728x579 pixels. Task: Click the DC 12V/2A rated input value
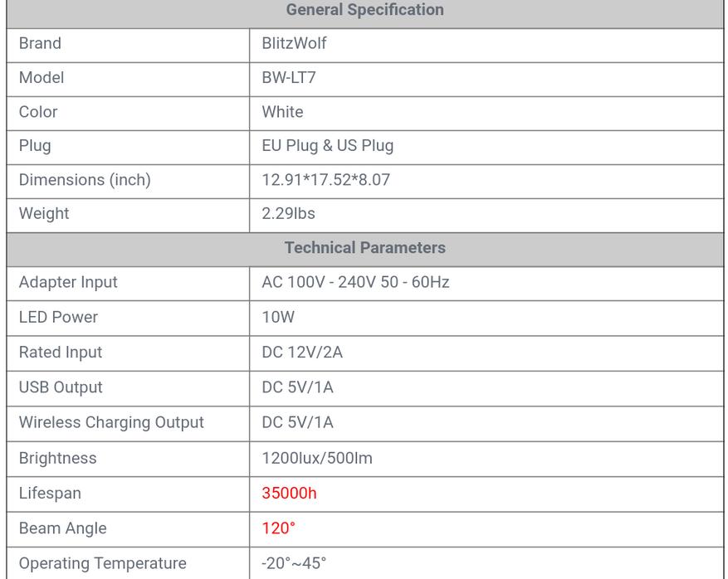click(302, 353)
